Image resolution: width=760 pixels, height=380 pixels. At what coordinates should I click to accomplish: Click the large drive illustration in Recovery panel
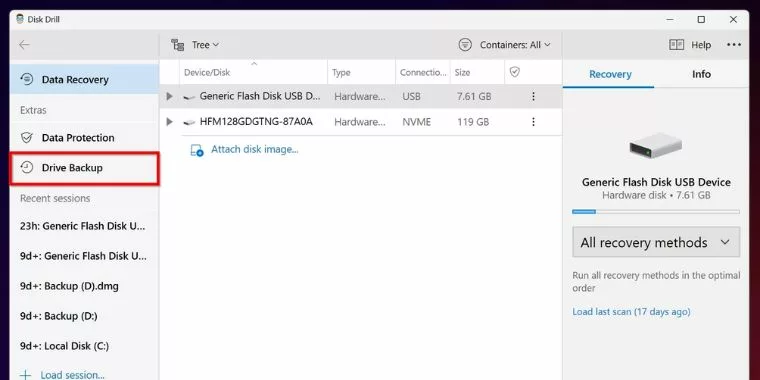tap(656, 146)
